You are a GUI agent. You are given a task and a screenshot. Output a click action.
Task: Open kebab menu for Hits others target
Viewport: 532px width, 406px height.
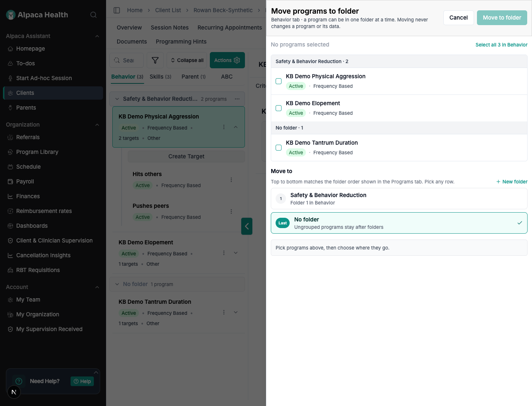(231, 180)
